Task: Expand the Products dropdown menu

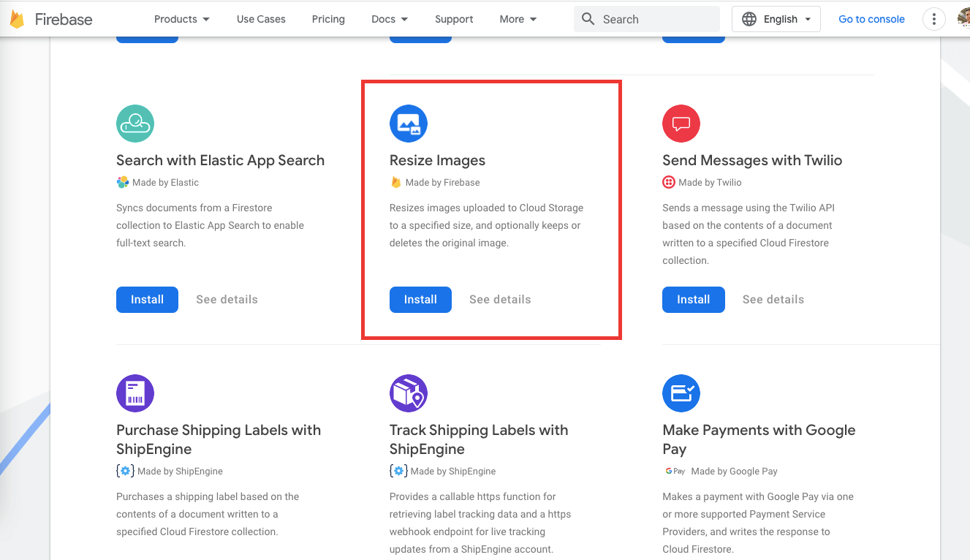Action: pos(182,19)
